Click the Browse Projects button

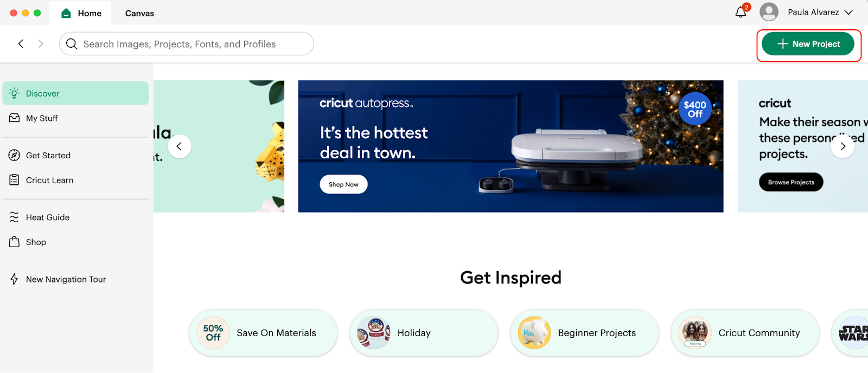[x=791, y=182]
